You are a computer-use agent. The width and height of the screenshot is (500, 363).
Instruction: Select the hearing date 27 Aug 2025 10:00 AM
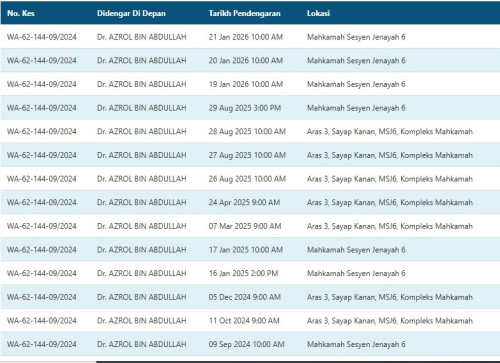247,155
